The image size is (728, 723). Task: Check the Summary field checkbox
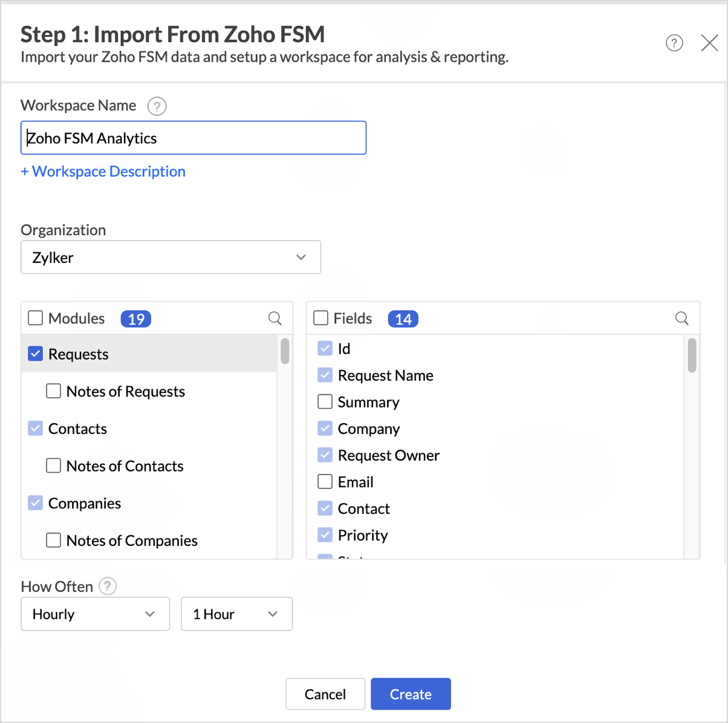(x=325, y=401)
